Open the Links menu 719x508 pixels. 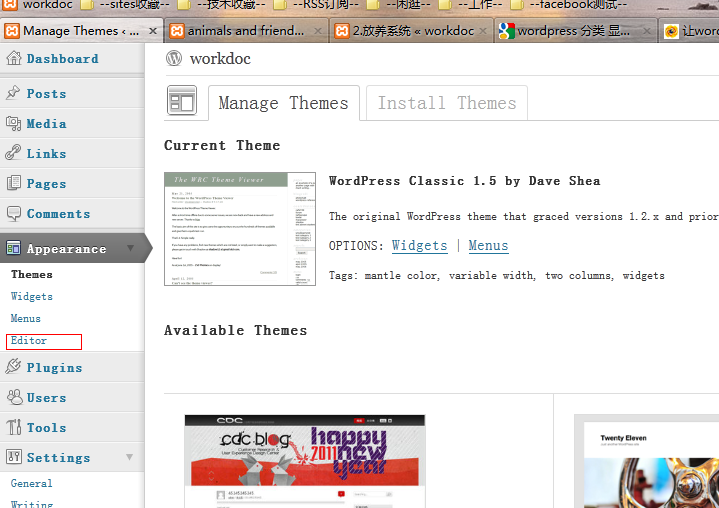(46, 154)
